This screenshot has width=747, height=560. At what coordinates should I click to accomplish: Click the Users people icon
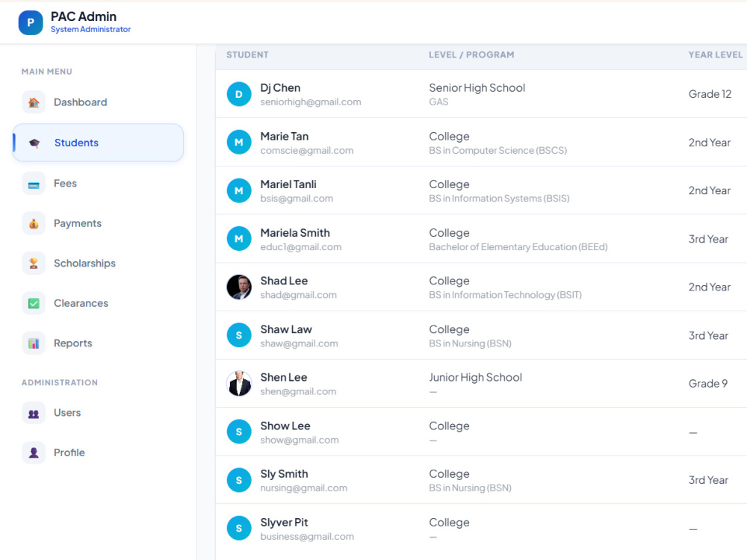coord(34,413)
